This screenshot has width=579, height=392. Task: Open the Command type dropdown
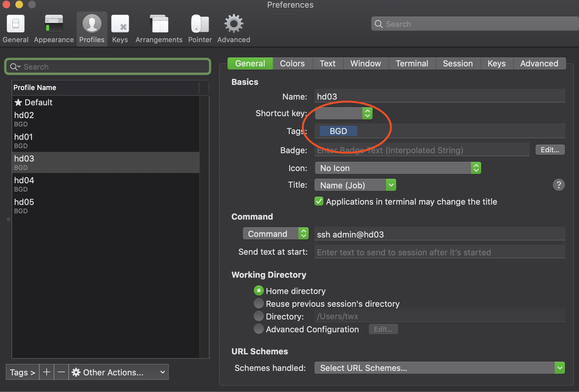click(x=275, y=234)
